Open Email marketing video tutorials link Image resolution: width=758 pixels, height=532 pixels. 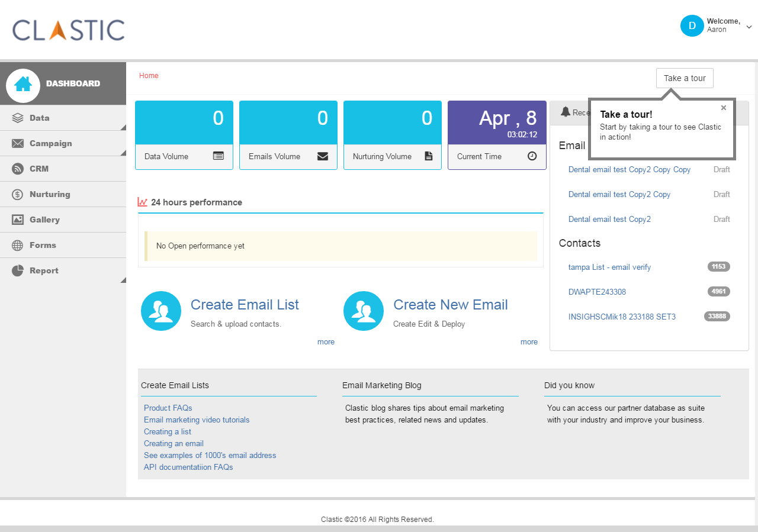(x=197, y=420)
